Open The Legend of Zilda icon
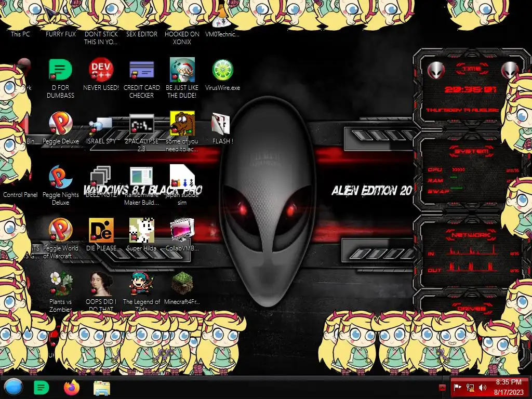 [x=141, y=284]
